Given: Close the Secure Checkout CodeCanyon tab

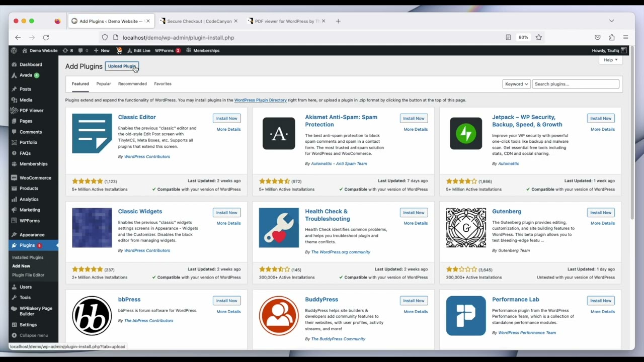Looking at the screenshot, I should click(x=235, y=21).
